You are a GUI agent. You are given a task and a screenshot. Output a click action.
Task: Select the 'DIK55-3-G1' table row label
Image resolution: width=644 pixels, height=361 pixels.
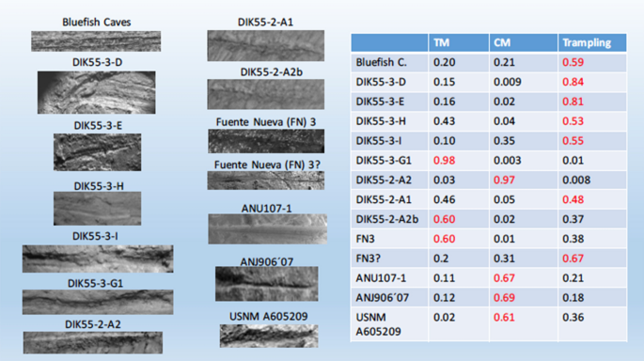pos(384,161)
